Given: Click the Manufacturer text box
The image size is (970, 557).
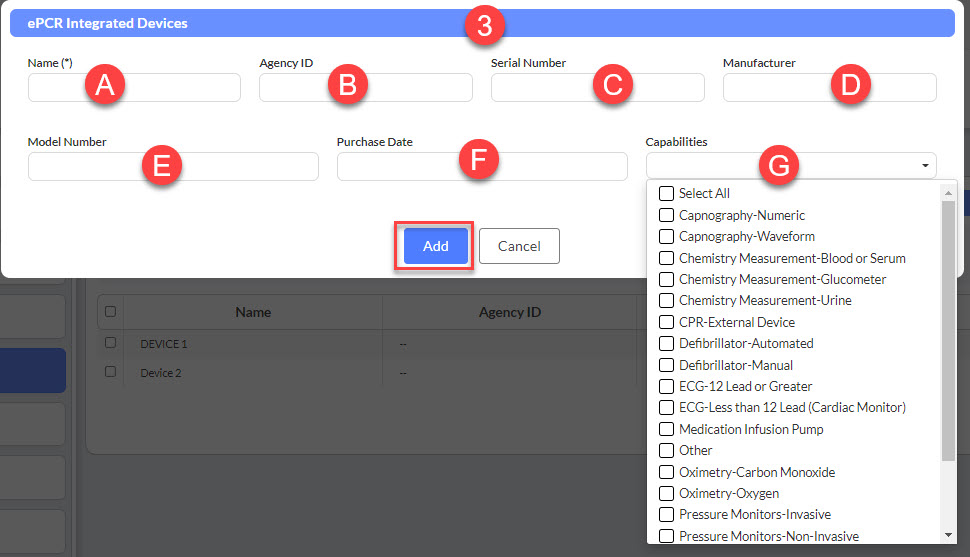Looking at the screenshot, I should [830, 87].
